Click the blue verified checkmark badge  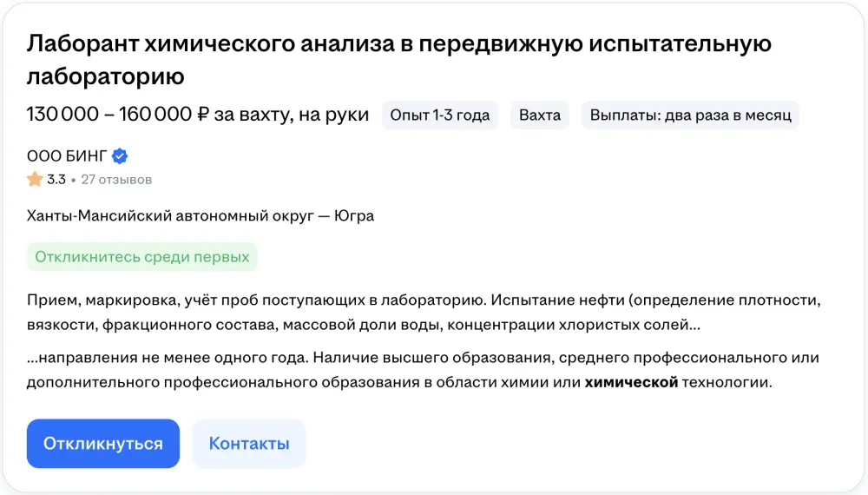[x=120, y=156]
